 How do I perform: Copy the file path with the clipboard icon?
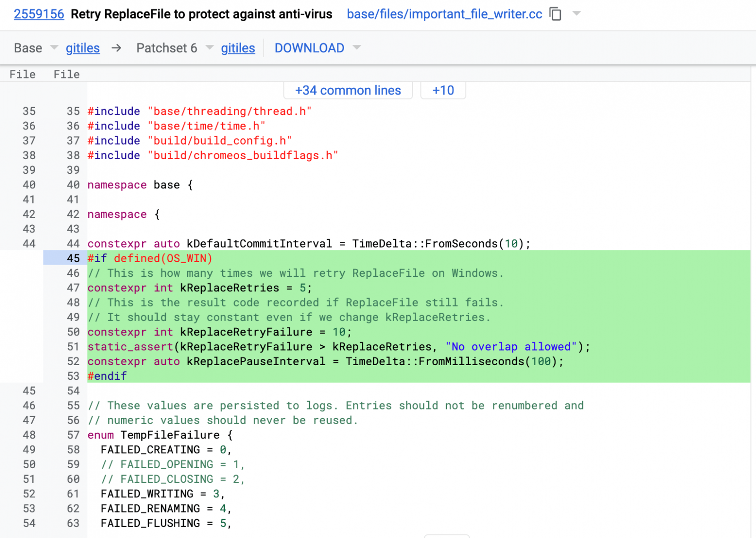click(556, 14)
